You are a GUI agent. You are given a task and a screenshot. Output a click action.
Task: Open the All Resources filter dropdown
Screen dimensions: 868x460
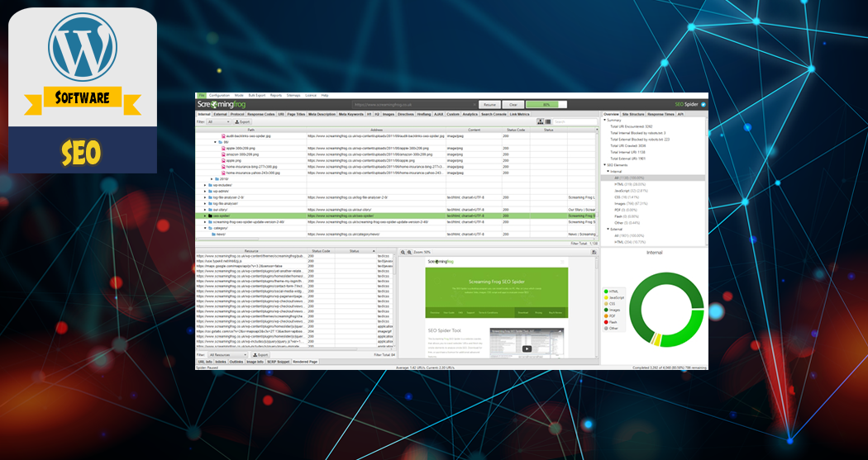[x=227, y=355]
